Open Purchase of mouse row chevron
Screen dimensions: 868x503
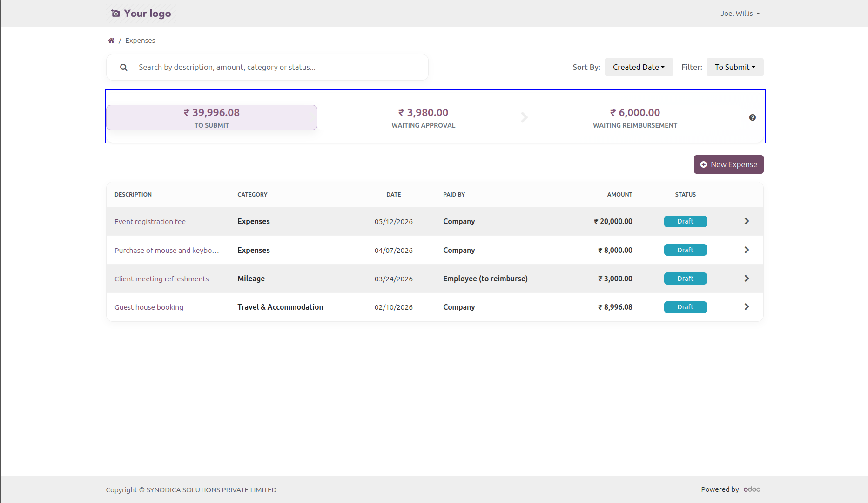[747, 250]
